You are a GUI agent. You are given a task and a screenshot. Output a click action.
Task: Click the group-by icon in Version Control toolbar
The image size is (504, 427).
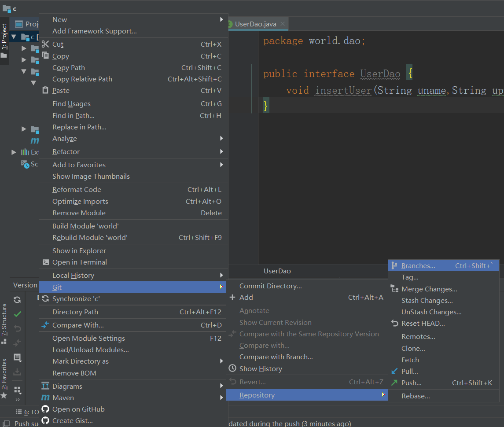(18, 390)
